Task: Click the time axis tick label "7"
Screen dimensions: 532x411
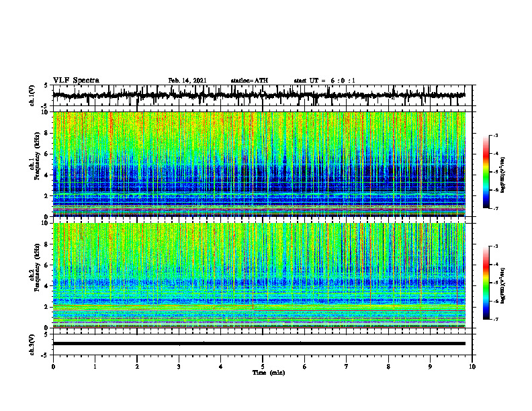Action: [x=347, y=367]
